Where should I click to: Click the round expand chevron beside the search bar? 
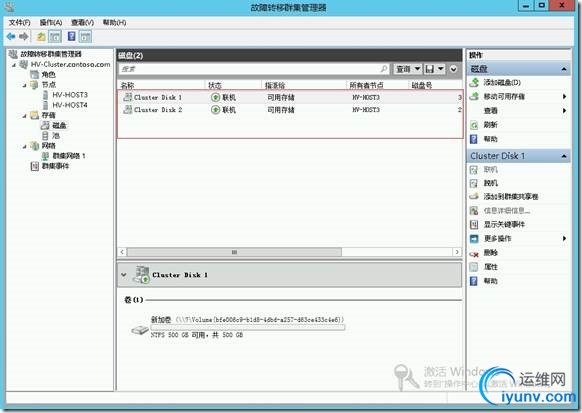point(454,69)
